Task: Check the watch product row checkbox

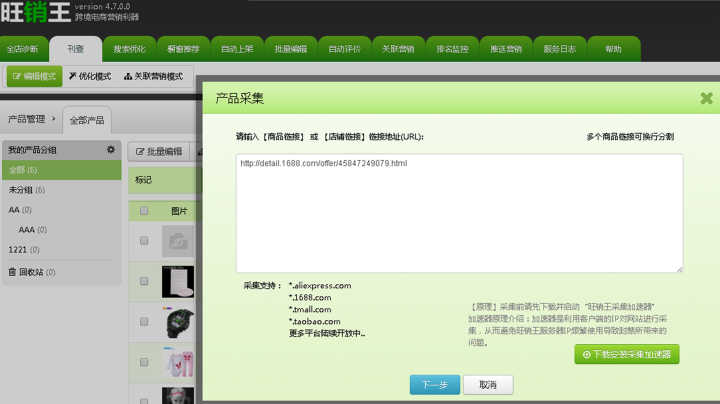Action: click(144, 321)
